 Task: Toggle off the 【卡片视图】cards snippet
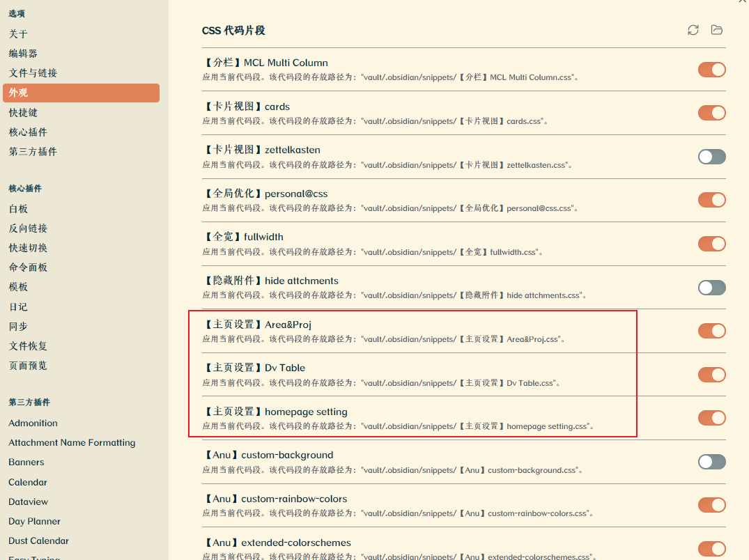pos(712,113)
